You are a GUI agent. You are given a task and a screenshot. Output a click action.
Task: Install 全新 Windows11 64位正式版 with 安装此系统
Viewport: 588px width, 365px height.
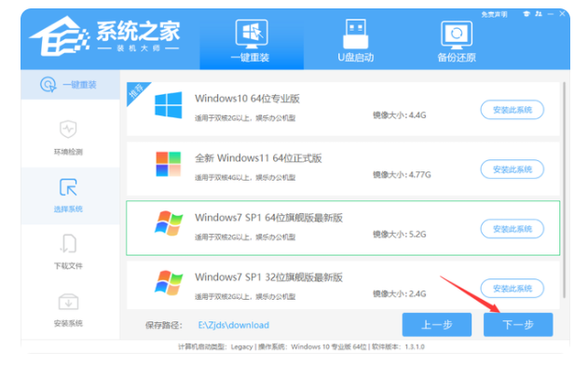[513, 169]
